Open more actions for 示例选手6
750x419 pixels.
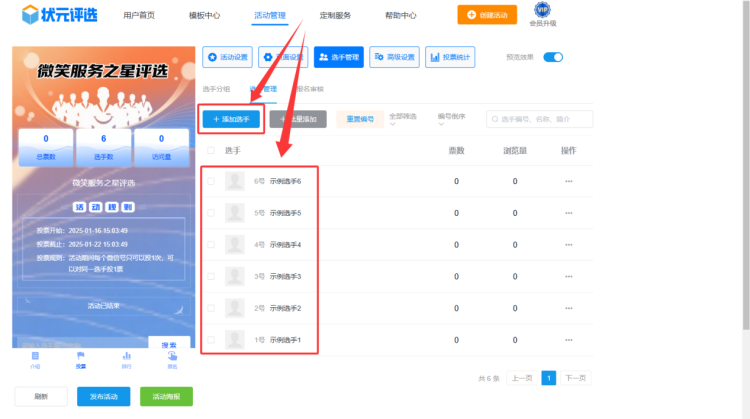[x=569, y=181]
